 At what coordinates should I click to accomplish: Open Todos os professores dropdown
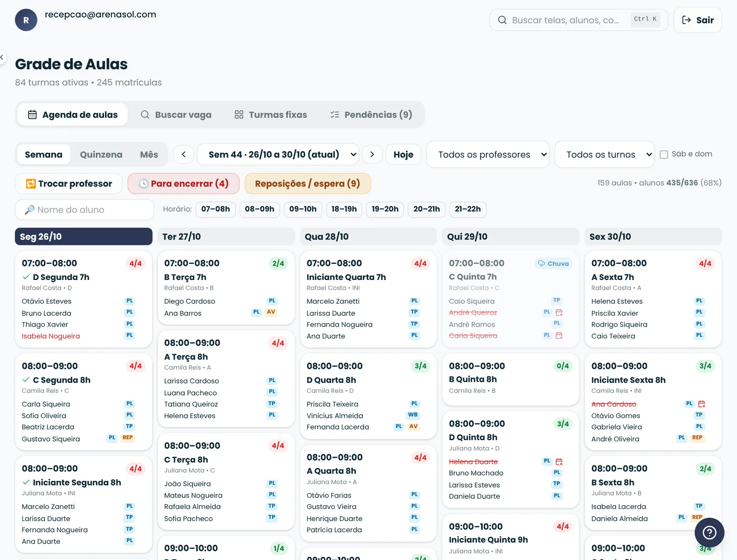(x=488, y=154)
